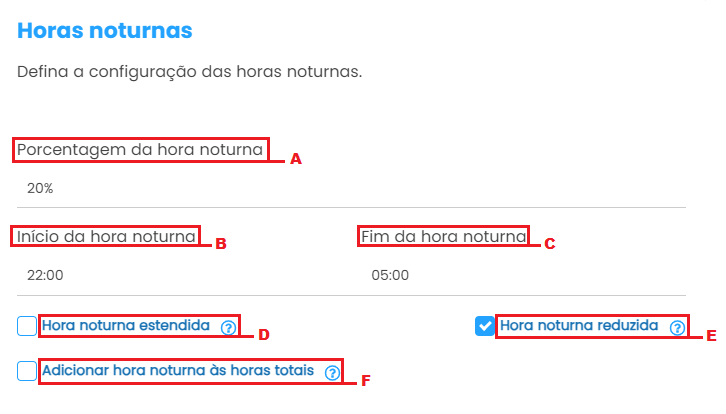Click the 'Início da hora noturna' label

point(106,237)
